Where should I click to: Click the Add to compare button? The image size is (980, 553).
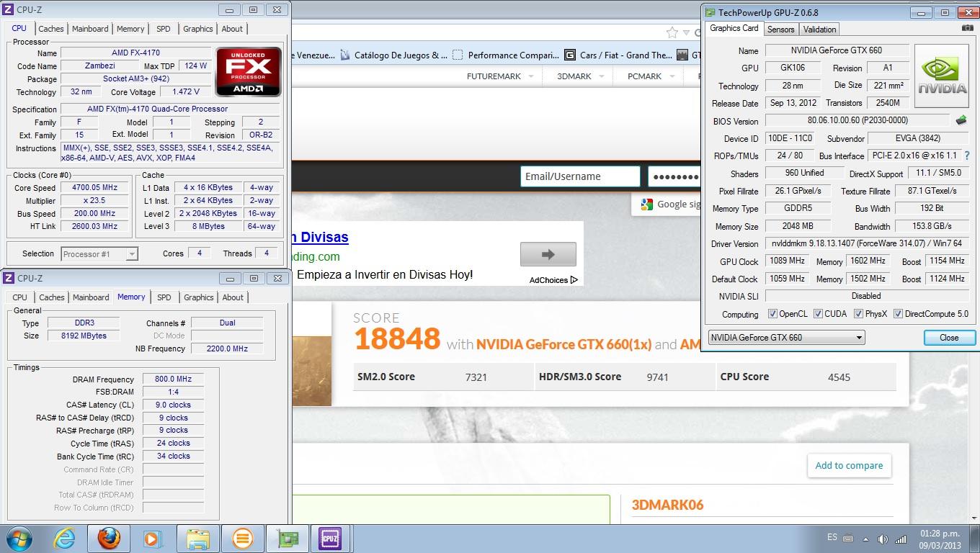tap(849, 465)
